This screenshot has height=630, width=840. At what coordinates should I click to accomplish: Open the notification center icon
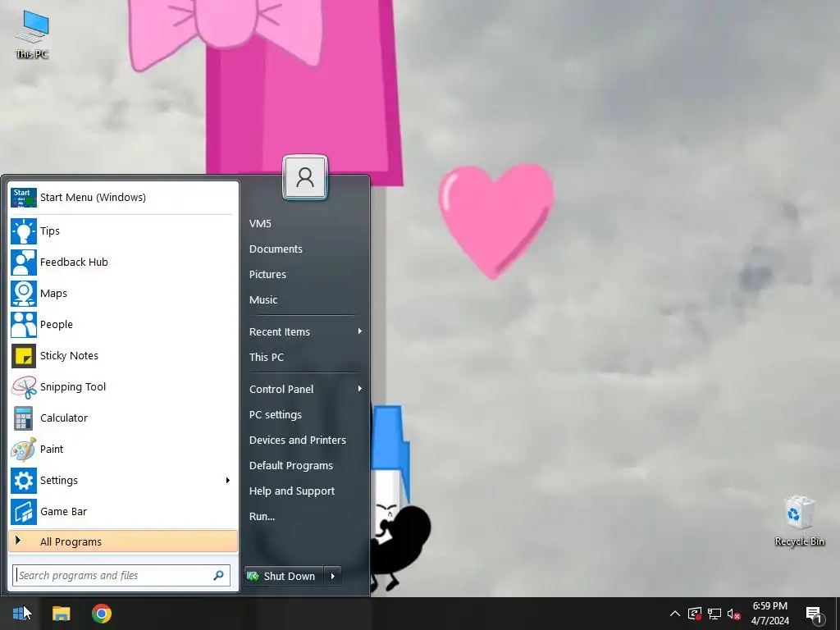tap(815, 614)
